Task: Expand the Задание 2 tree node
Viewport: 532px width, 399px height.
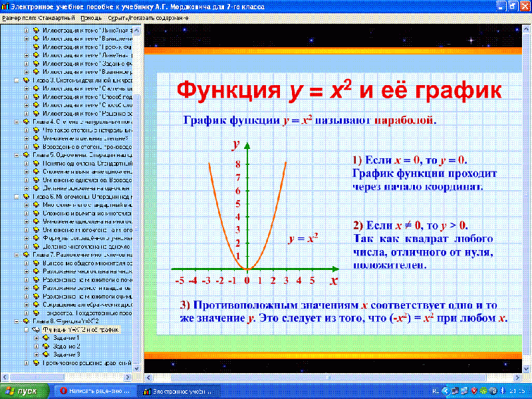Action: 36,346
